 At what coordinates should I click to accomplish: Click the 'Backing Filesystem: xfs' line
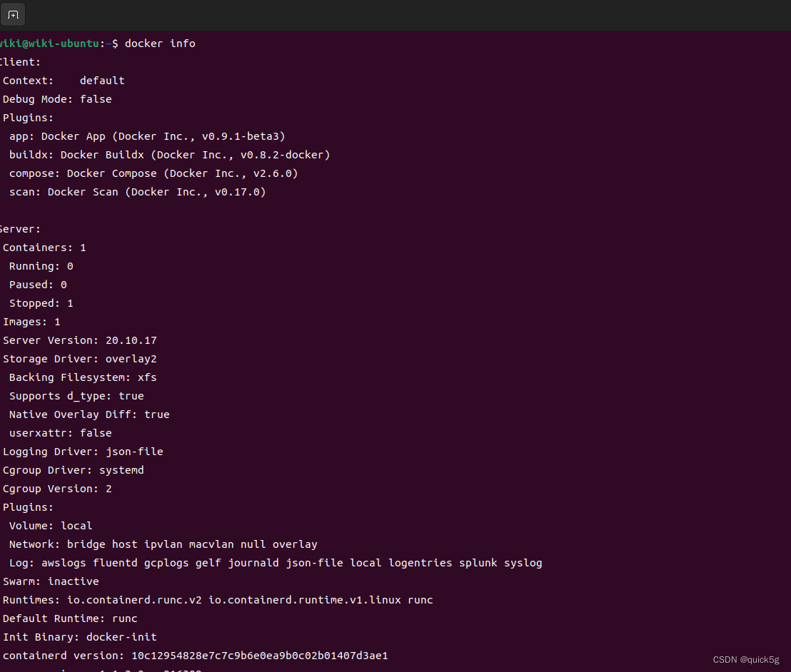tap(83, 377)
